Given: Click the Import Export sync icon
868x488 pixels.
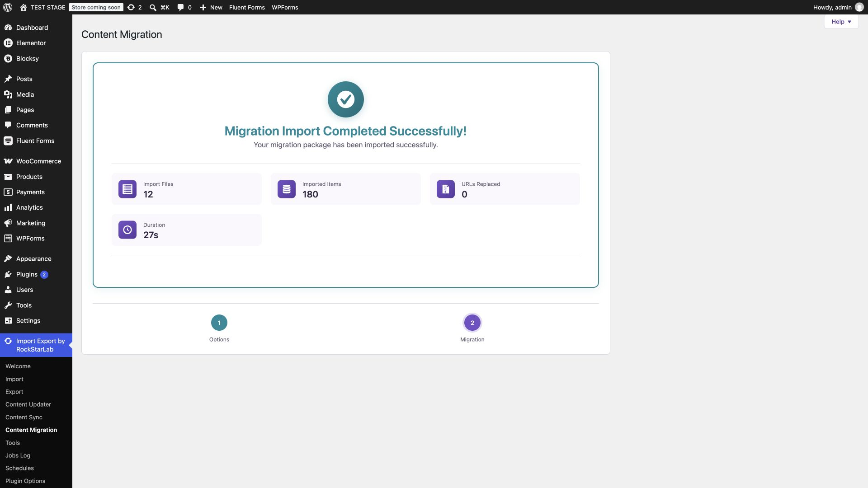Looking at the screenshot, I should [8, 341].
